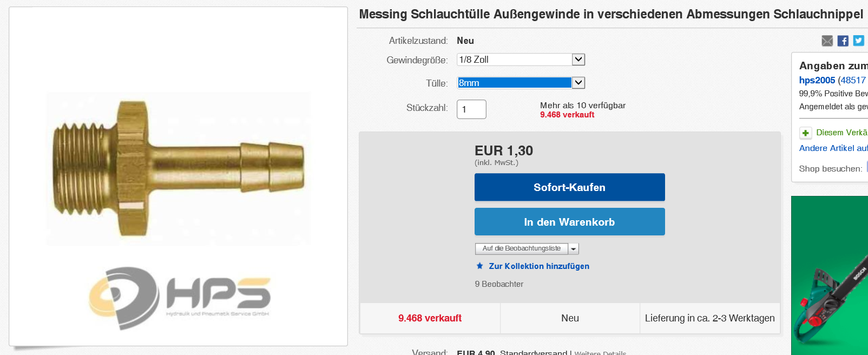Click the brass hose fitting product image
The height and width of the screenshot is (355, 868).
click(x=178, y=168)
